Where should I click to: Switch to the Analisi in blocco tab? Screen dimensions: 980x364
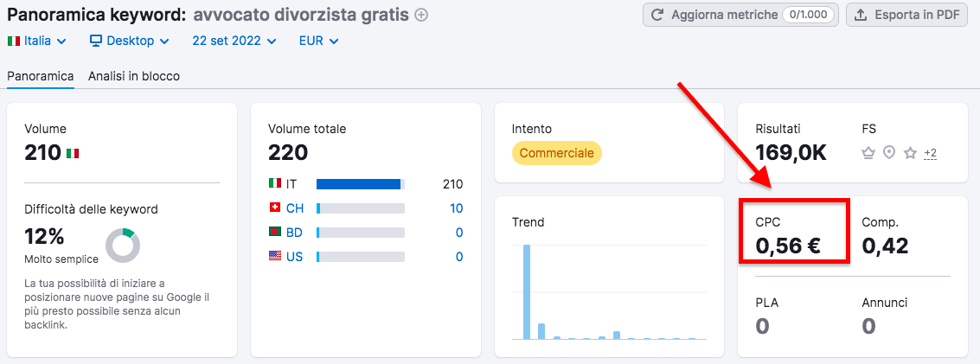(x=134, y=76)
